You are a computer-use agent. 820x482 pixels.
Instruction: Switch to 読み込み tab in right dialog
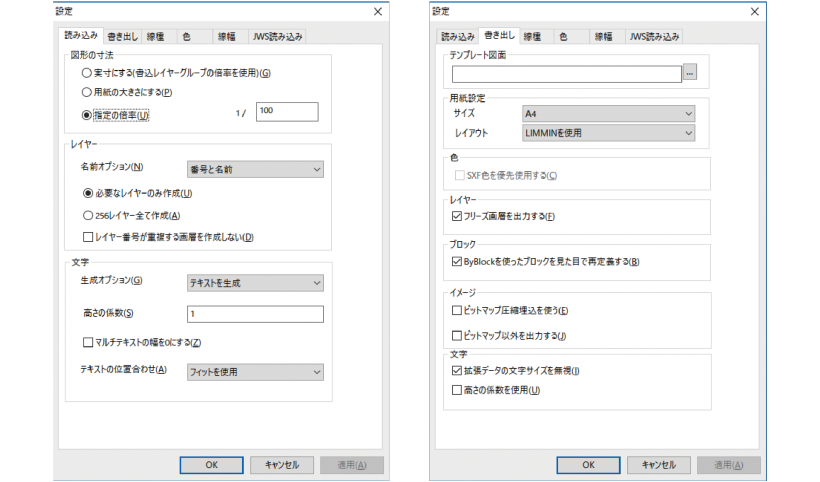tap(458, 37)
